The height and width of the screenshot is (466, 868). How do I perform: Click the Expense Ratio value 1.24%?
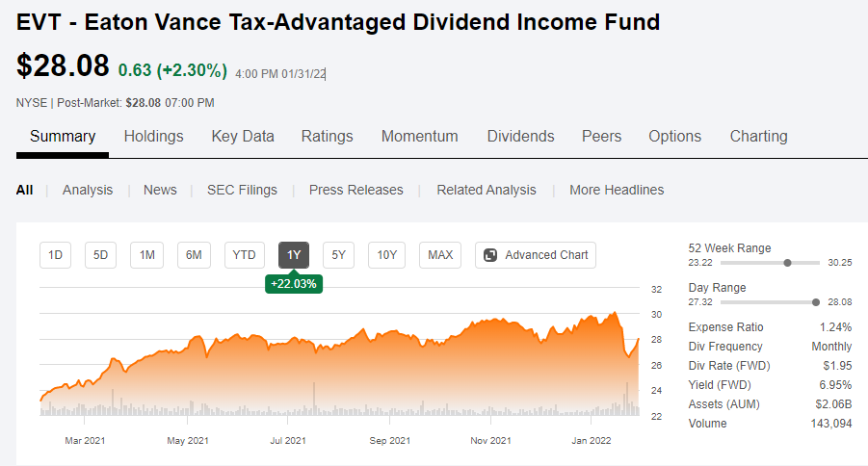click(x=835, y=327)
